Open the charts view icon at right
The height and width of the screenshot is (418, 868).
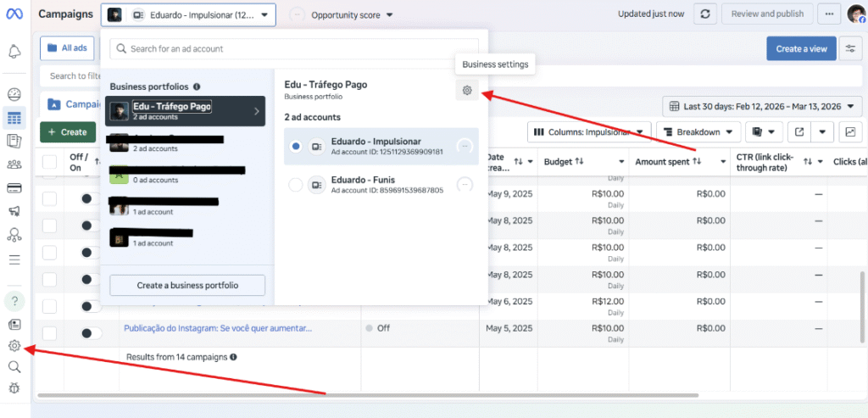pos(849,132)
